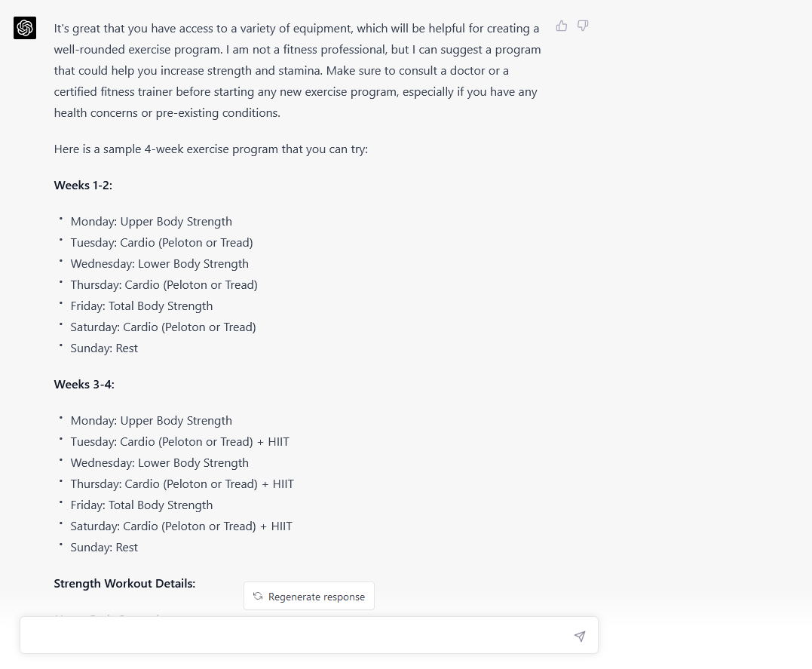Click the intro paragraph about equipment access

point(297,71)
